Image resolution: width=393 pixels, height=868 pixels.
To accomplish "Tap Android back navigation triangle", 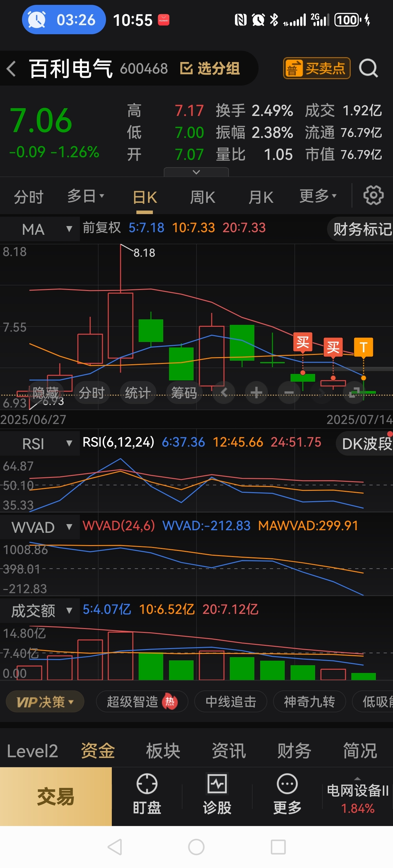I will 115,847.
